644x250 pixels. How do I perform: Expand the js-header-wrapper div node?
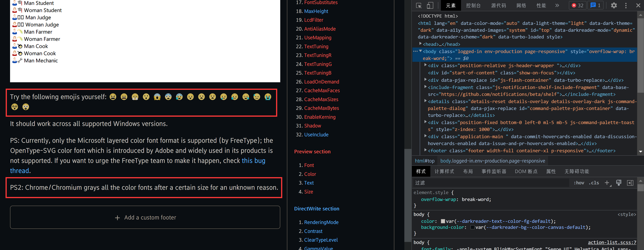coord(425,65)
